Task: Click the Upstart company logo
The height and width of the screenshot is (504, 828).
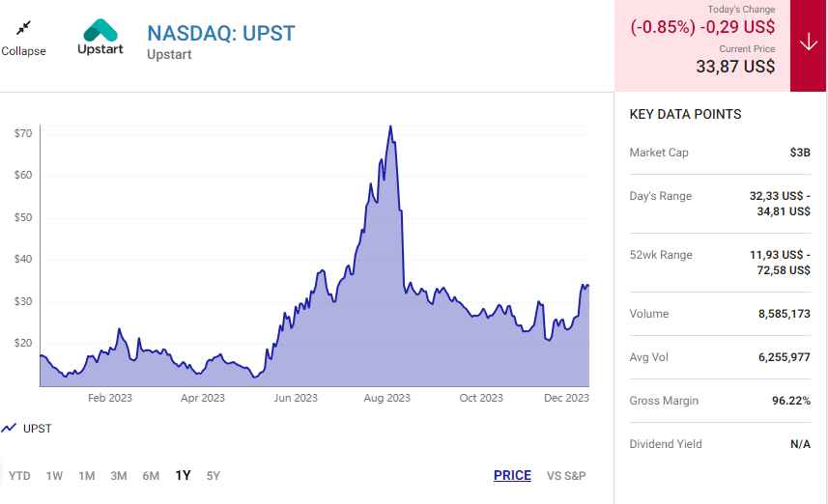Action: point(100,38)
